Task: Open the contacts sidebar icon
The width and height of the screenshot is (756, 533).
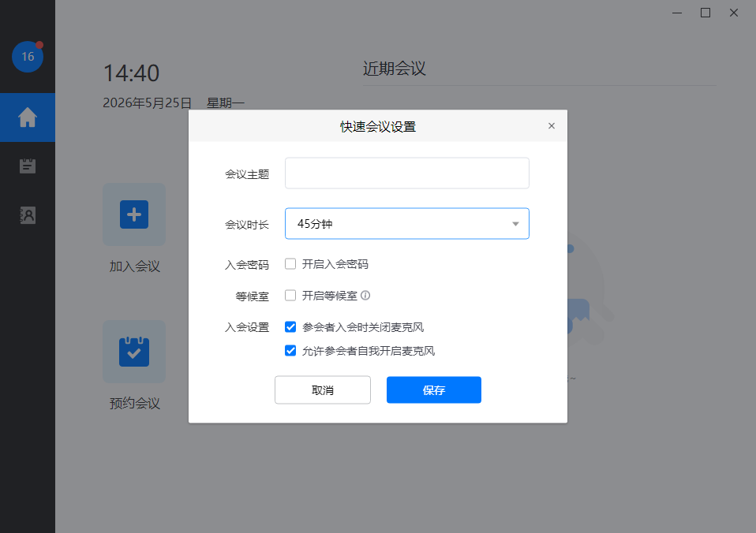Action: (28, 215)
